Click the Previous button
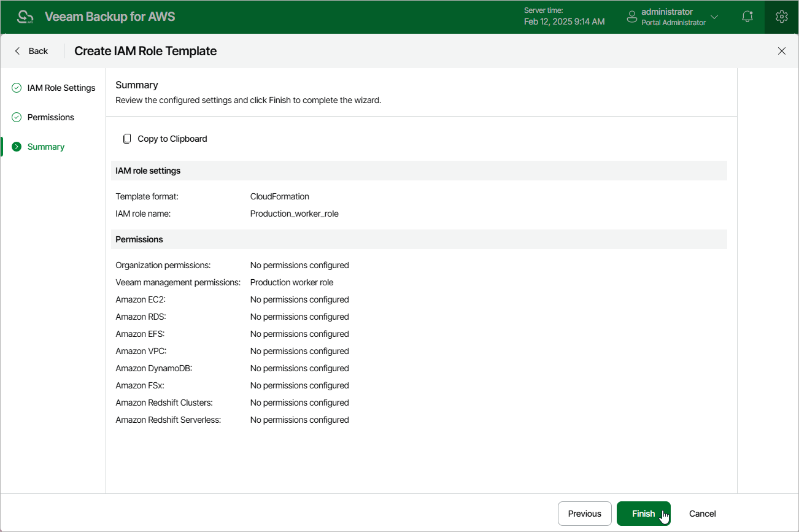Viewport: 799px width, 532px height. [x=584, y=514]
